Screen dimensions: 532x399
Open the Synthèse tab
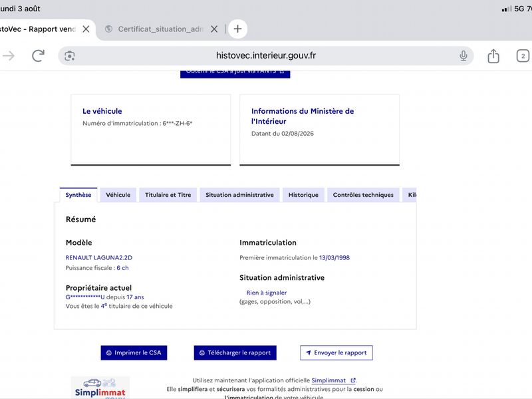[x=78, y=195]
